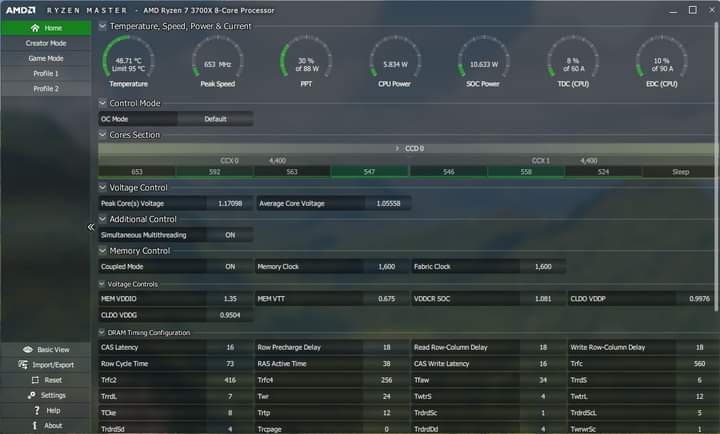The image size is (720, 434).
Task: Click the CPU Power gauge
Action: coord(394,62)
